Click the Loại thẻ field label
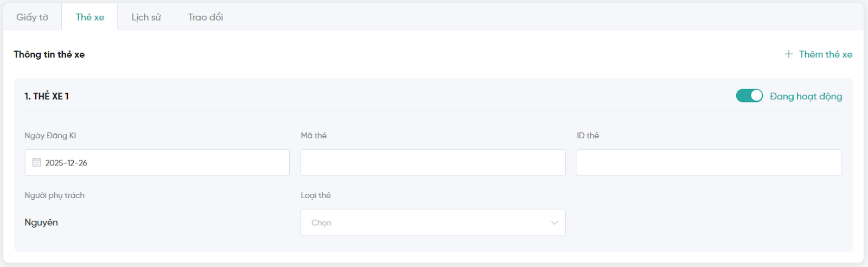This screenshot has width=868, height=267. point(316,195)
